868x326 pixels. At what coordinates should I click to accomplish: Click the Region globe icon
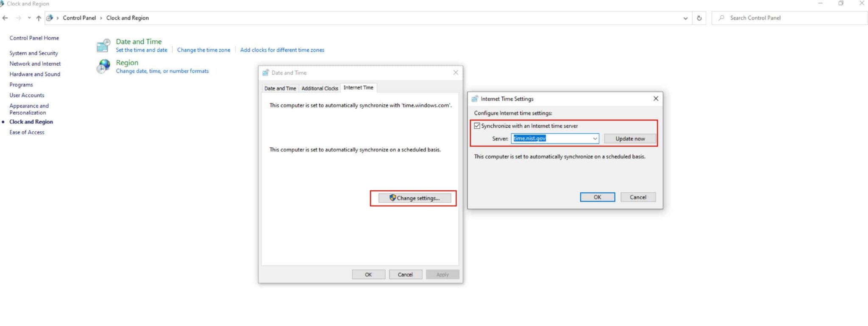tap(103, 66)
